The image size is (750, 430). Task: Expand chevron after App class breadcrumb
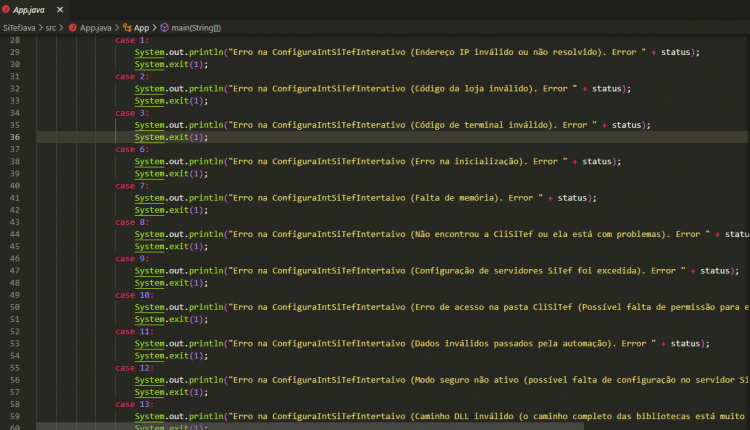tap(154, 28)
